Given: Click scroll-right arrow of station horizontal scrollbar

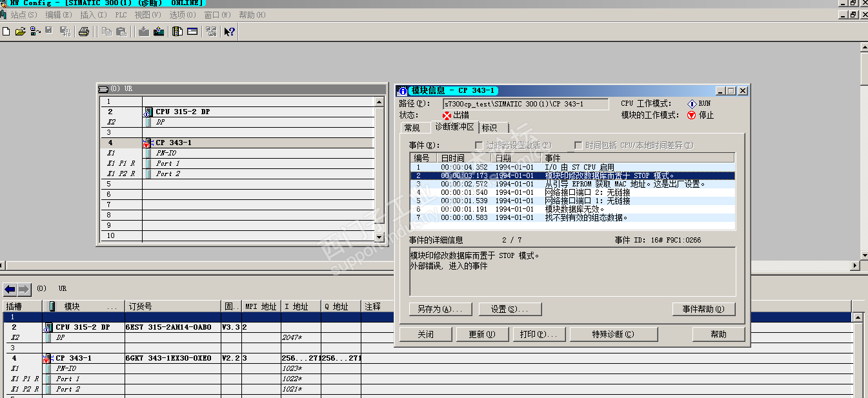Looking at the screenshot, I should point(856,266).
